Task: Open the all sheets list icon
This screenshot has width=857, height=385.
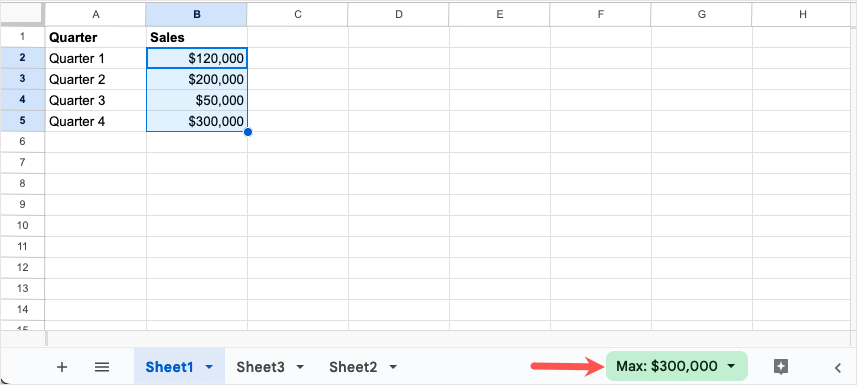Action: tap(102, 367)
